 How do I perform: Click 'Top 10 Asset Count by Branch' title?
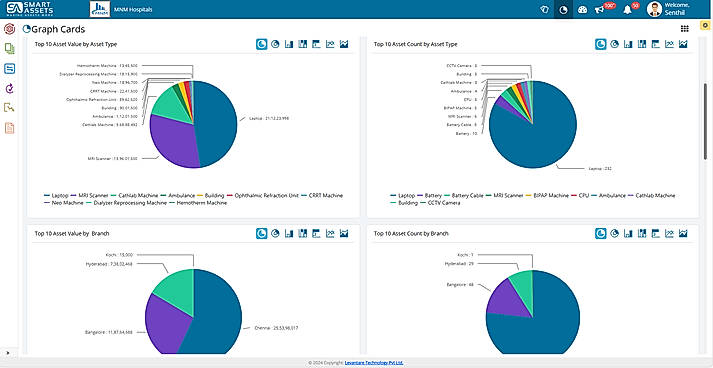(x=411, y=233)
